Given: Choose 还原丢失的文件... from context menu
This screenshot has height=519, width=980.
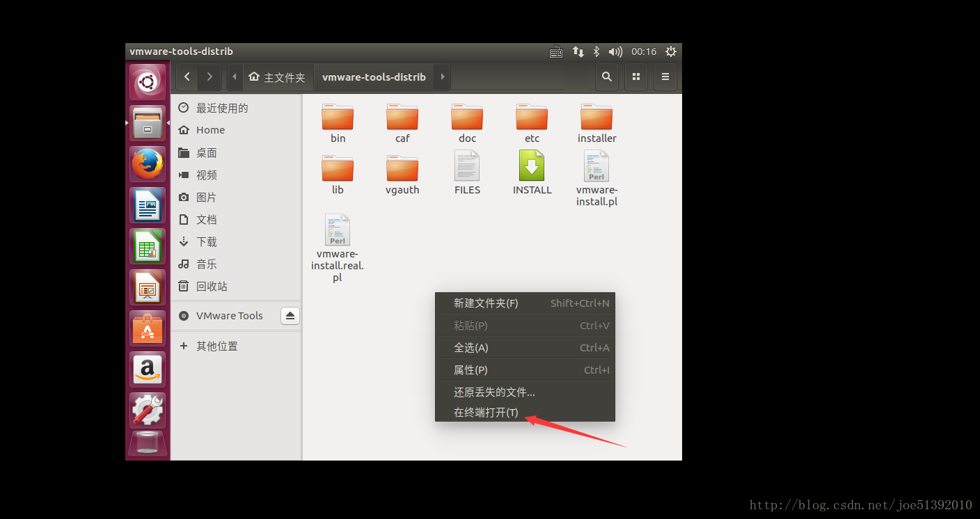Looking at the screenshot, I should [525, 392].
